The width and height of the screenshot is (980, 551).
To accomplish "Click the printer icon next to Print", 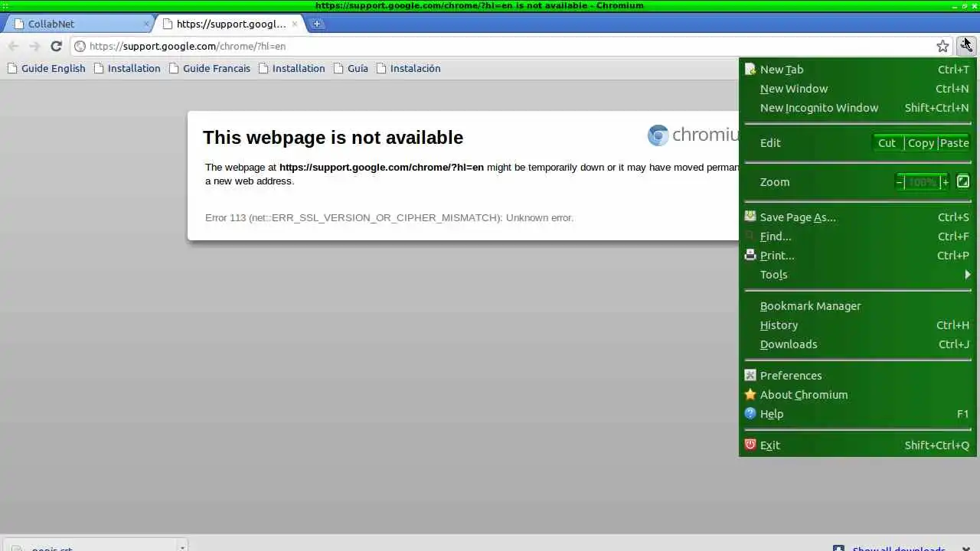I will (750, 255).
